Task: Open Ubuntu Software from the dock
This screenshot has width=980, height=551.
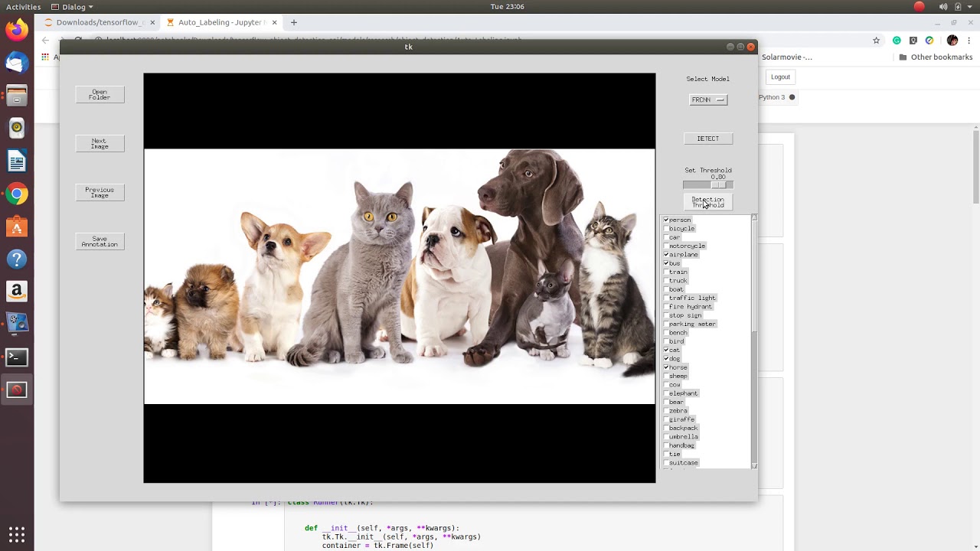Action: click(x=17, y=227)
